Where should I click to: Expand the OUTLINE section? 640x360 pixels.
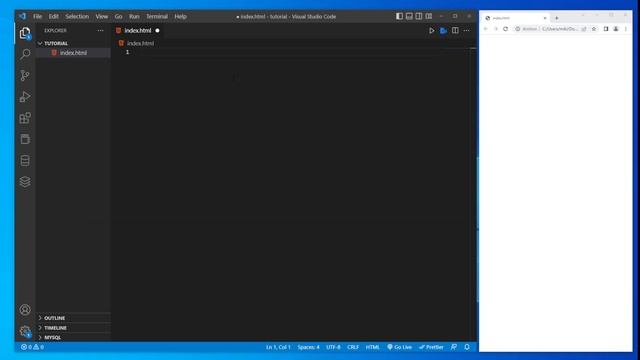tap(54, 318)
